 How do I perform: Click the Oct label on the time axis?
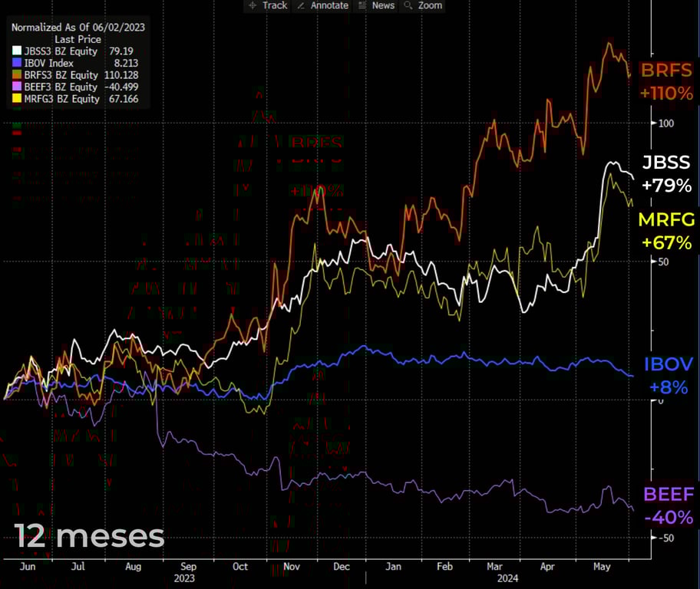[x=240, y=567]
